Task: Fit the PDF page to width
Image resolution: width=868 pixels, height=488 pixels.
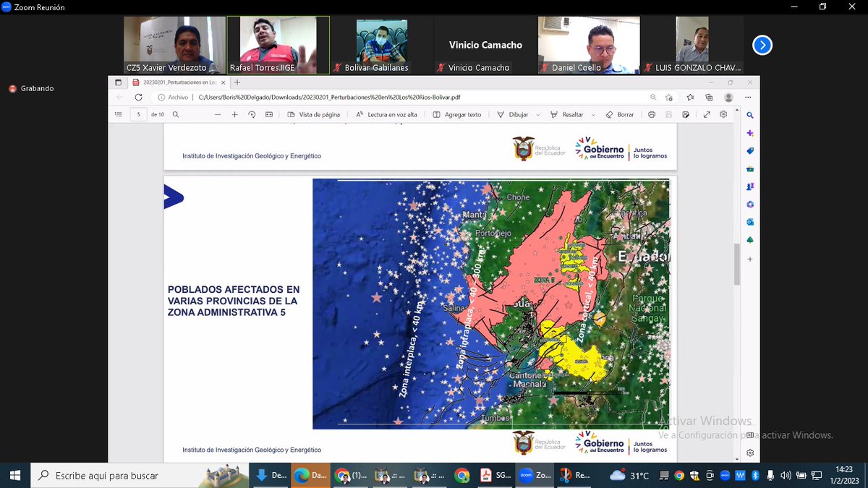Action: (x=269, y=114)
